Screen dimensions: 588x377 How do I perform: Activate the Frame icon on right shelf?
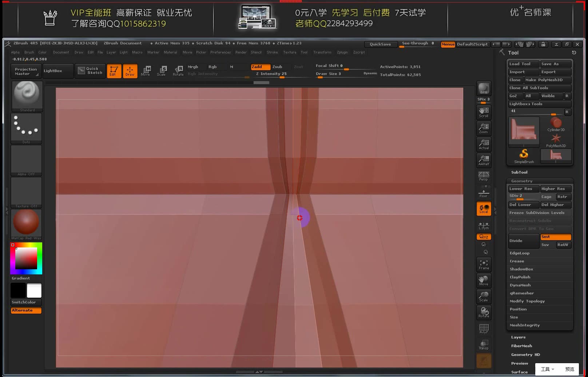(484, 264)
